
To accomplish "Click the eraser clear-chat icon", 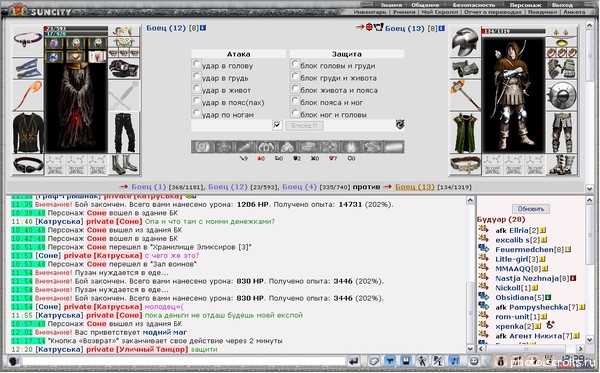I will click(x=374, y=361).
